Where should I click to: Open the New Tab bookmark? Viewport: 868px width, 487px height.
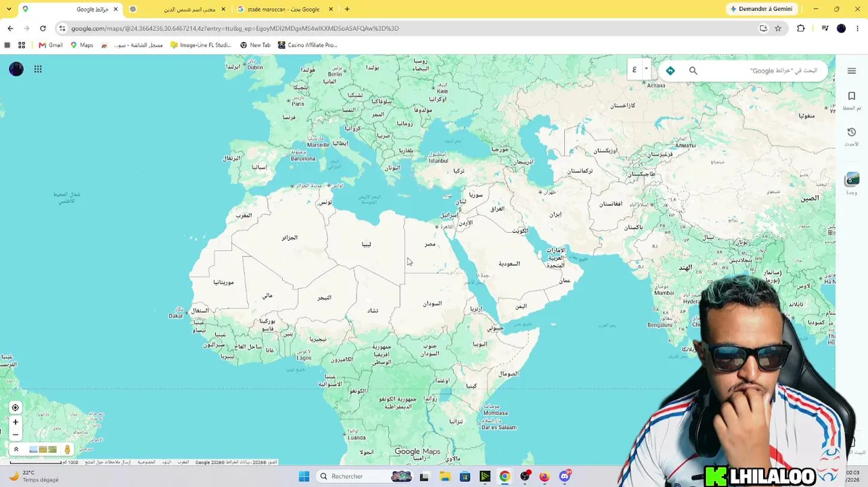[255, 45]
